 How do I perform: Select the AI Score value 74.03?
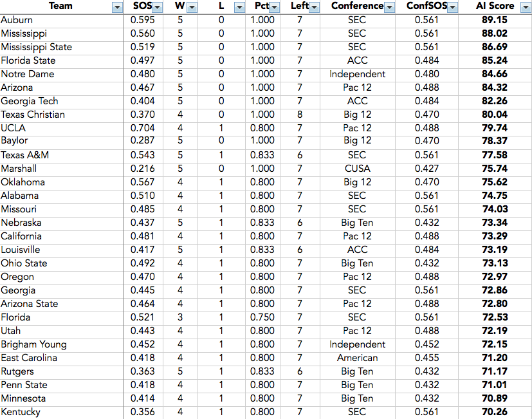(x=495, y=209)
